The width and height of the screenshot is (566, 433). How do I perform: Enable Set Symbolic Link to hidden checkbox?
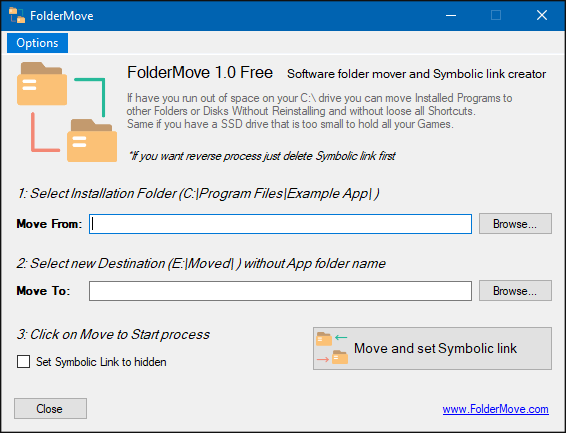click(23, 362)
